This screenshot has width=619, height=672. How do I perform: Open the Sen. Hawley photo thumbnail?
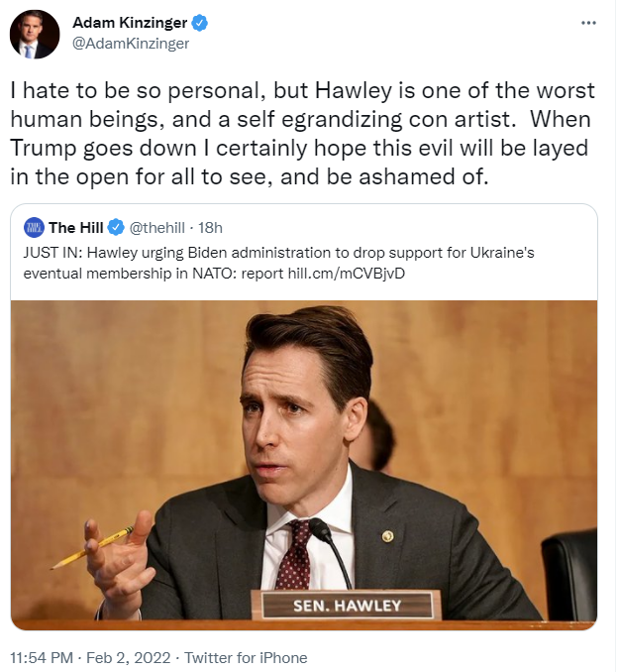pyautogui.click(x=304, y=465)
